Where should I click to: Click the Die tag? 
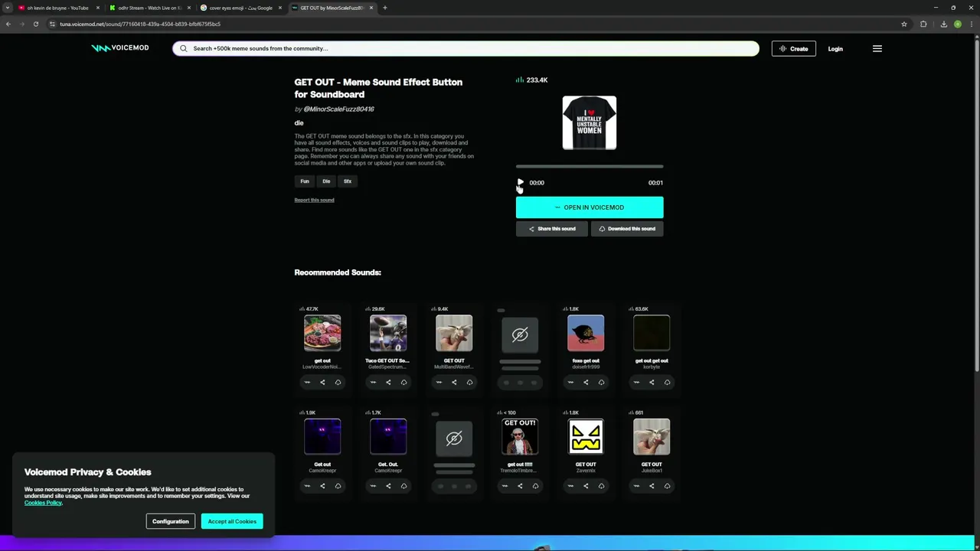(x=326, y=181)
